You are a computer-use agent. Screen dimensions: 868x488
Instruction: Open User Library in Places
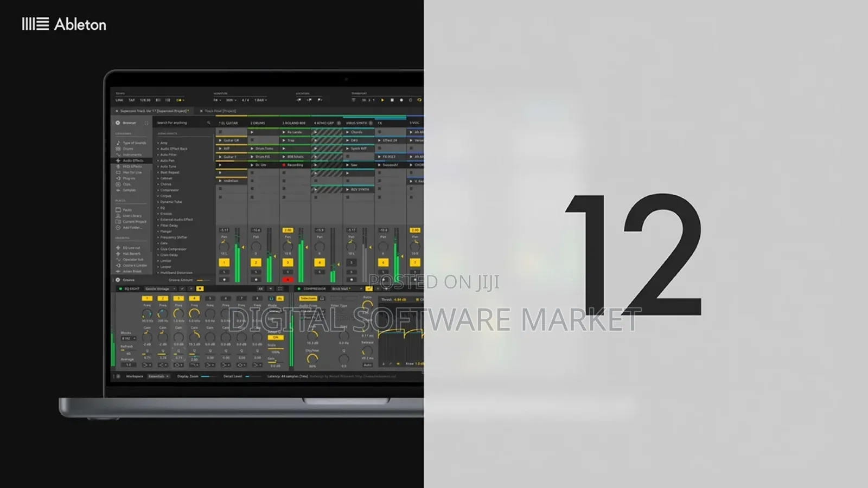(129, 216)
